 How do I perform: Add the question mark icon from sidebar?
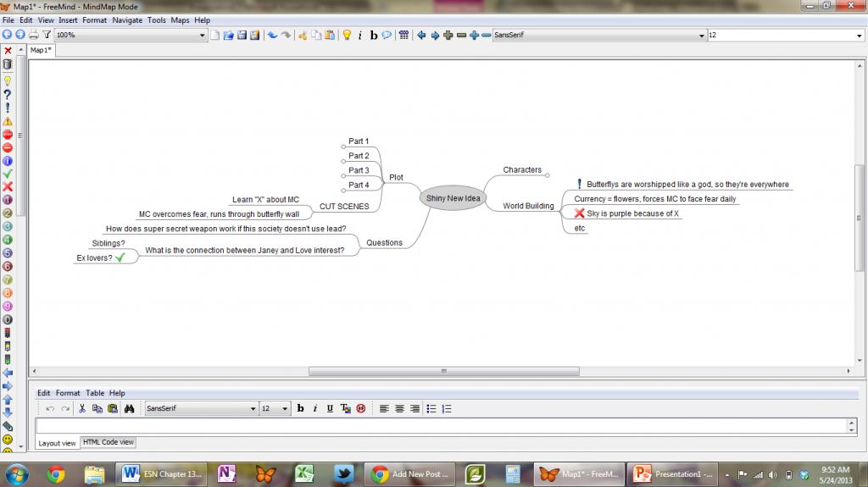click(x=8, y=95)
